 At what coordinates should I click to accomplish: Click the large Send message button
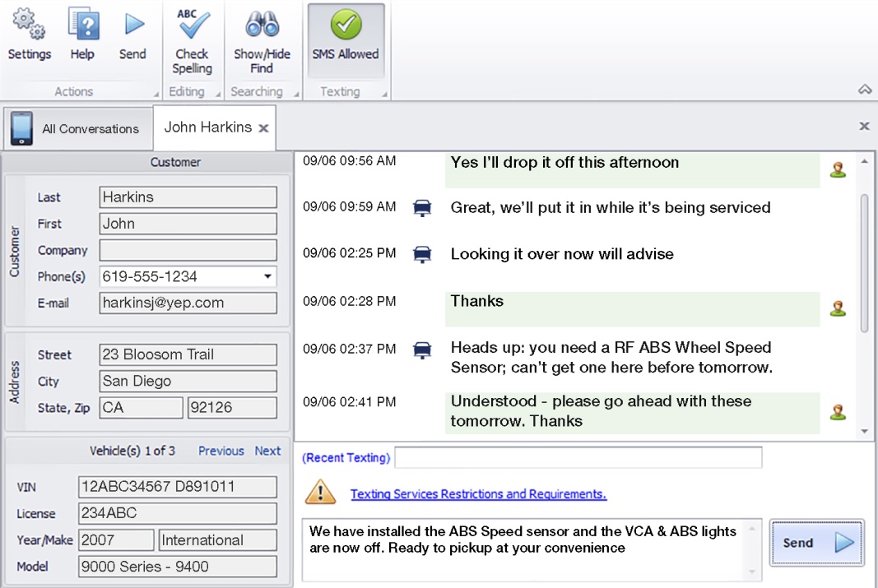[816, 543]
